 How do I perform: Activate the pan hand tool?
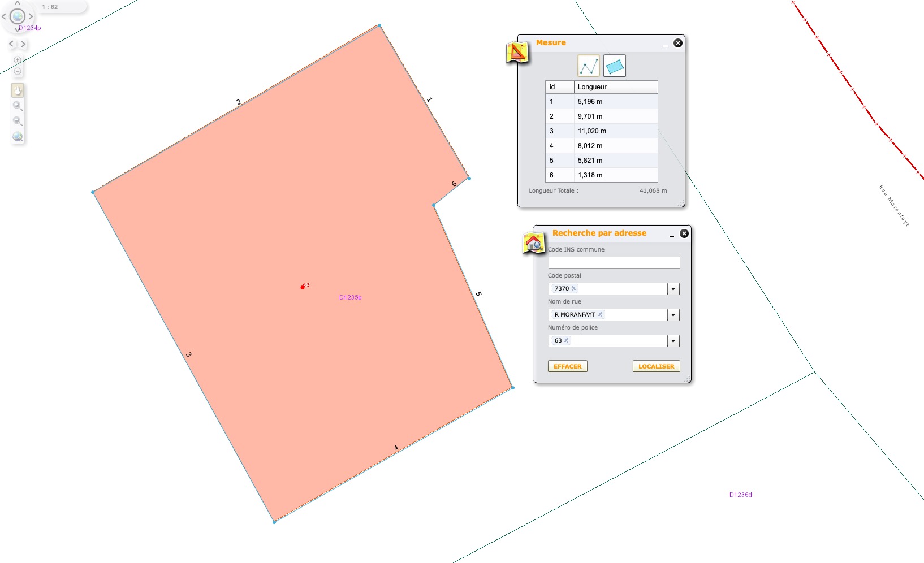18,90
